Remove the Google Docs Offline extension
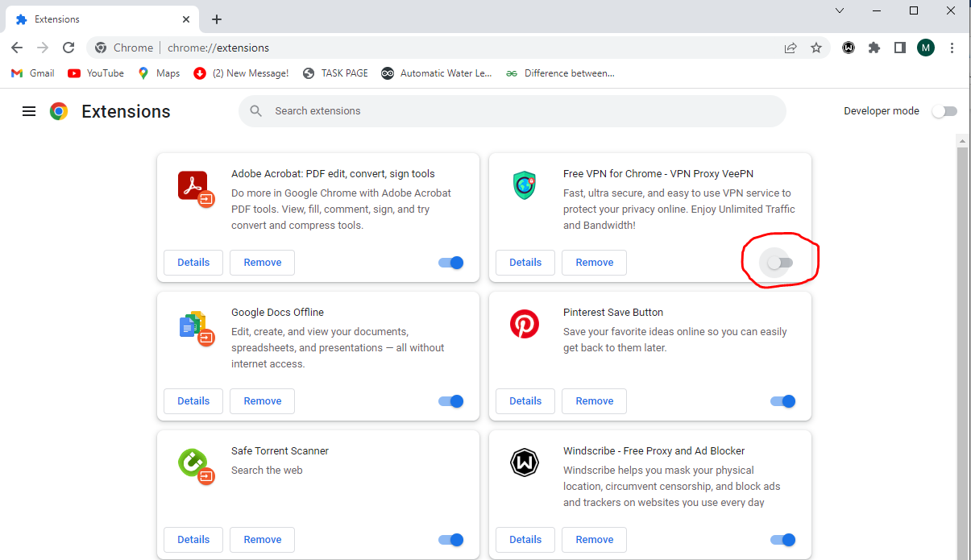The height and width of the screenshot is (560, 971). coord(263,401)
